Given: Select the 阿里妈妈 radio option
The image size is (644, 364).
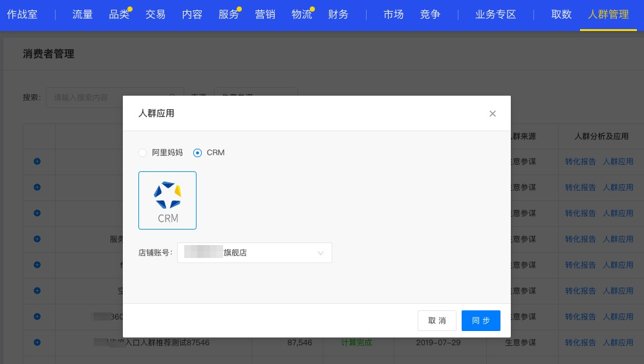Looking at the screenshot, I should (142, 153).
